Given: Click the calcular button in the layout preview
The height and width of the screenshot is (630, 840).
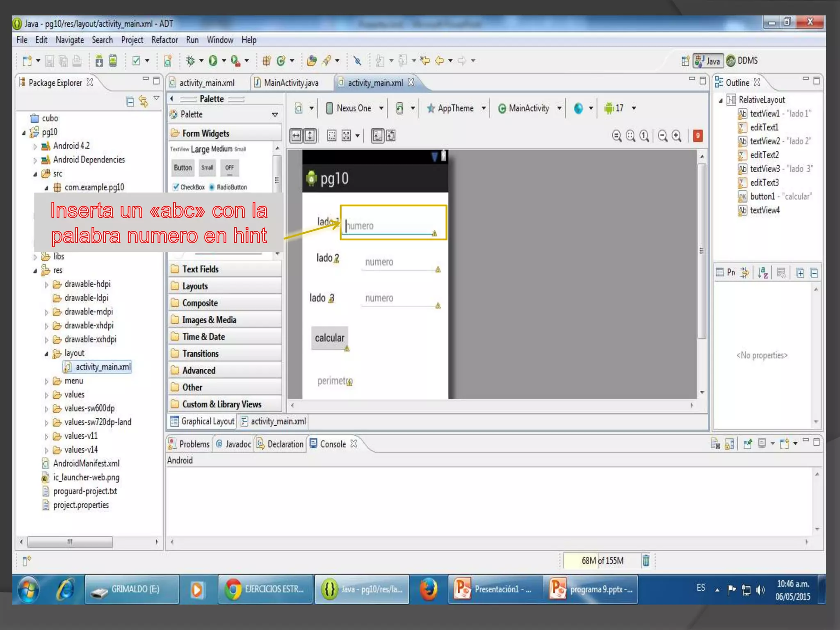Looking at the screenshot, I should (329, 338).
